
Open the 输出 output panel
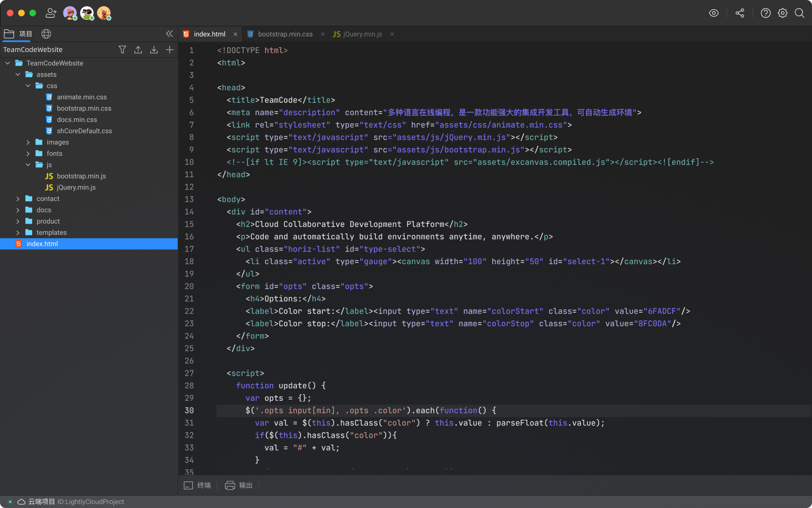tap(239, 485)
